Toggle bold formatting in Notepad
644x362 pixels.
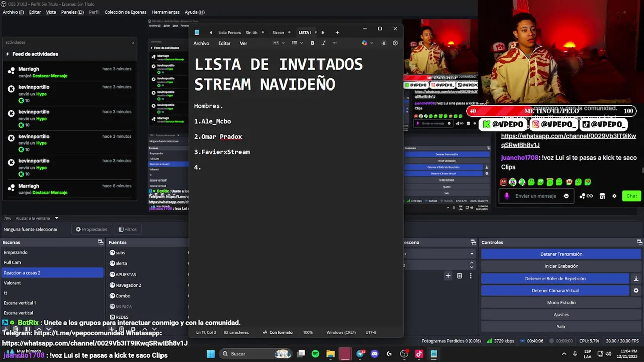coord(312,43)
